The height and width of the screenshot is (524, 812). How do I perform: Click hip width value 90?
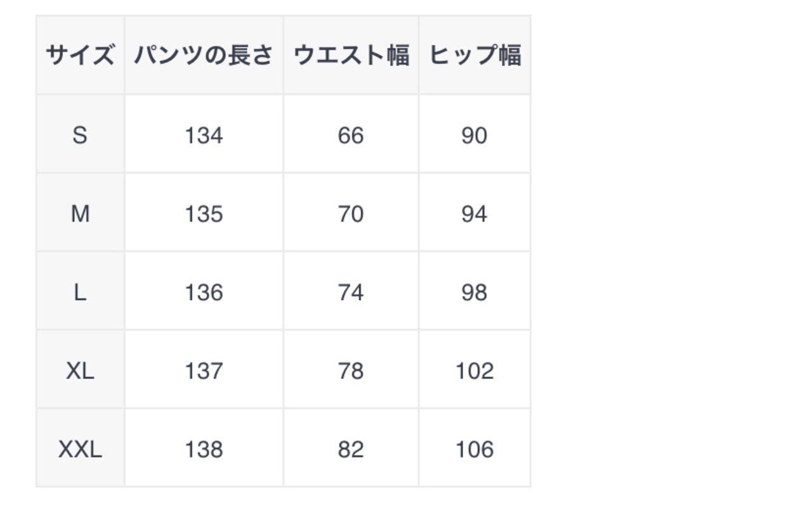click(475, 135)
